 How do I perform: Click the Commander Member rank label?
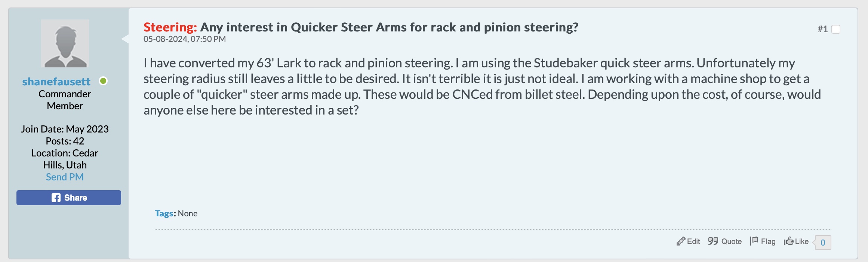pos(65,100)
